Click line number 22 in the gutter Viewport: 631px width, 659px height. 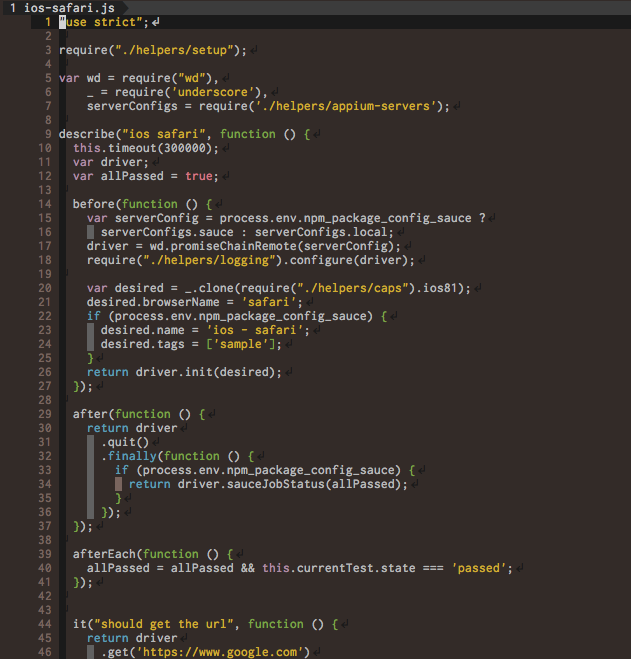point(45,316)
